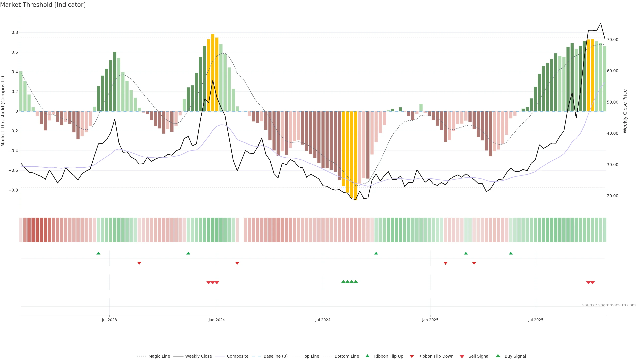Click the Jul 2025 x-axis label
Image resolution: width=644 pixels, height=362 pixels.
coord(536,320)
